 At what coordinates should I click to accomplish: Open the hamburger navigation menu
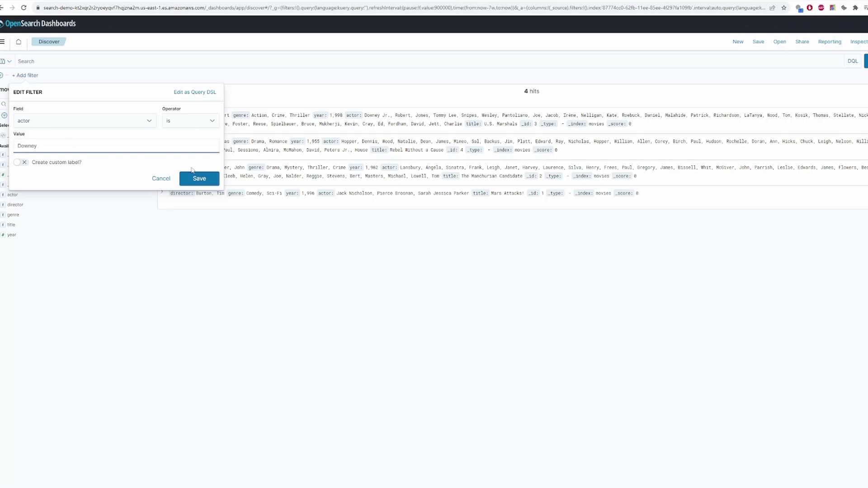3,42
